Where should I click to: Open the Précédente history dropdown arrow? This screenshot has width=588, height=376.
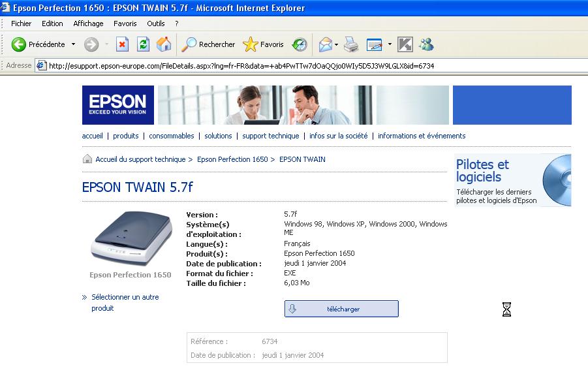pos(74,44)
